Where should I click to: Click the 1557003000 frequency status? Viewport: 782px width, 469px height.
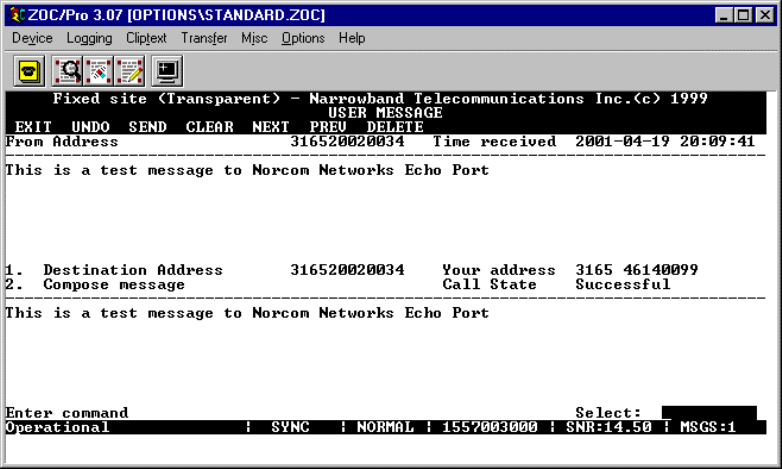490,428
